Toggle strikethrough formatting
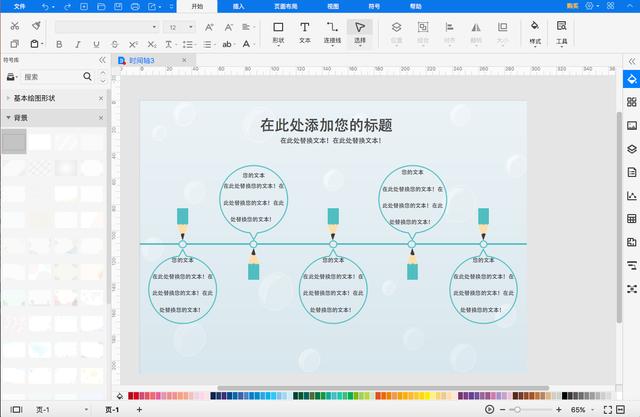640x417 pixels. tap(115, 44)
